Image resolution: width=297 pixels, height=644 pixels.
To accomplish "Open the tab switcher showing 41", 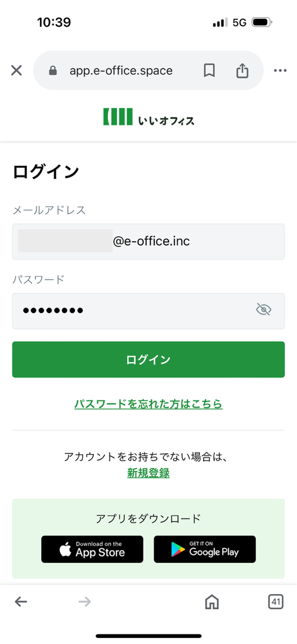I will [276, 602].
